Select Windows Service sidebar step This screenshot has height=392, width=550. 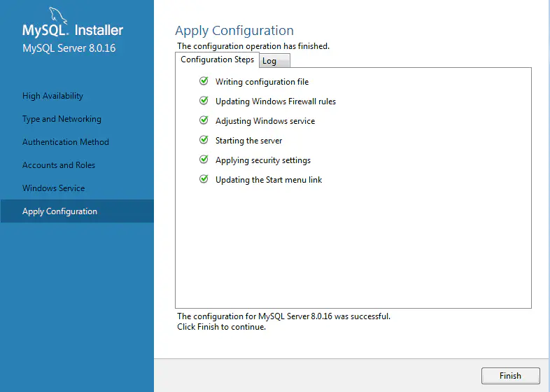tap(53, 188)
